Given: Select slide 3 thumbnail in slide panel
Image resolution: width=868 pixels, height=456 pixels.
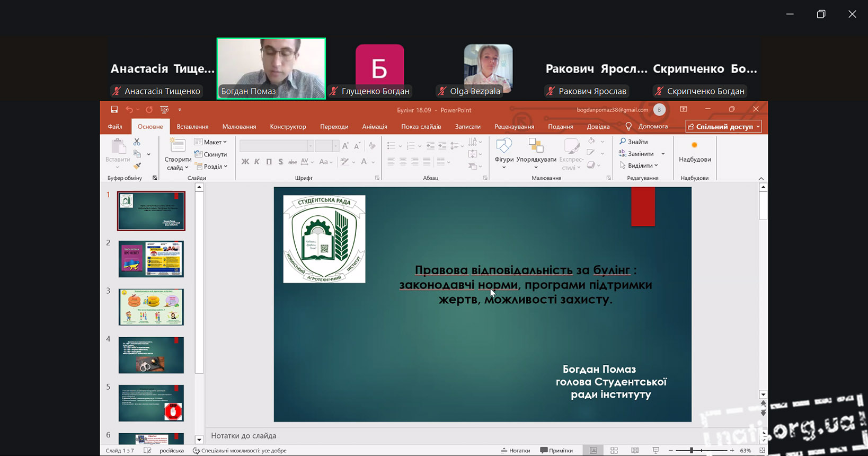Looking at the screenshot, I should [x=151, y=307].
